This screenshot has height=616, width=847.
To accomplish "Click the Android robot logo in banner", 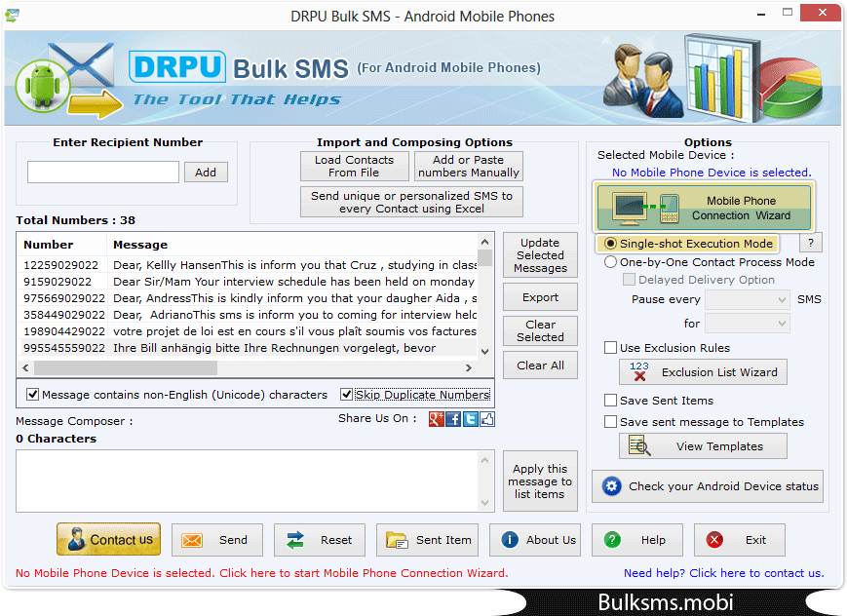I will (43, 87).
